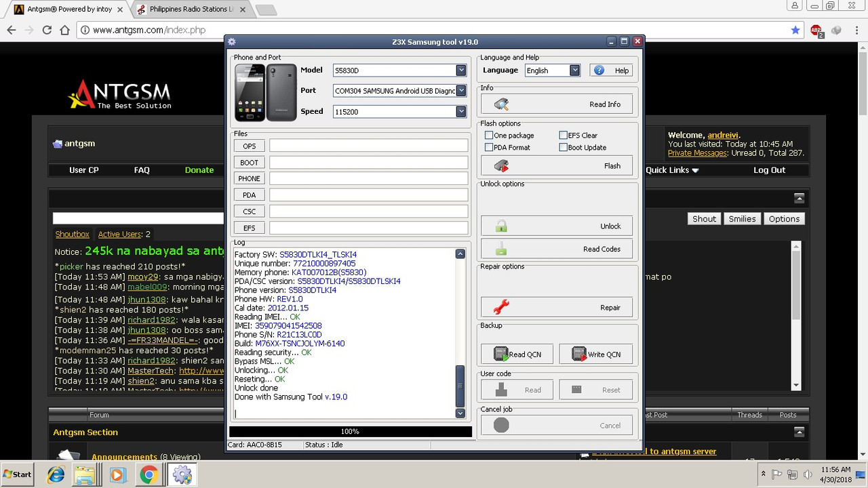This screenshot has height=488, width=868.
Task: Reload the antgsm.com page
Action: [x=47, y=30]
